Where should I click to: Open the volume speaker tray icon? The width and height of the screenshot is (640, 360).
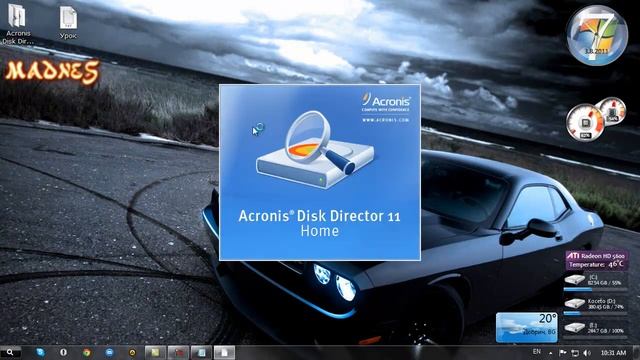(587, 353)
